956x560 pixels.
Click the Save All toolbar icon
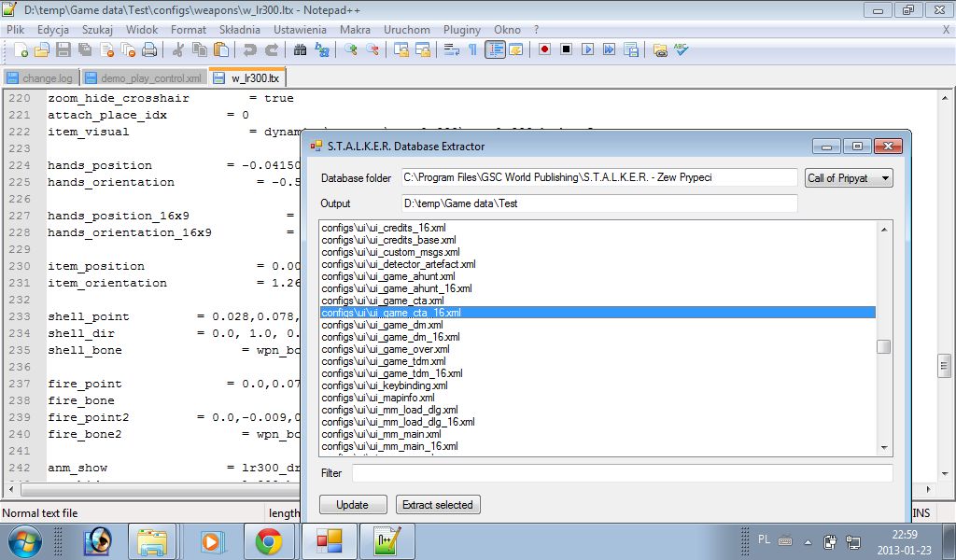[x=85, y=50]
